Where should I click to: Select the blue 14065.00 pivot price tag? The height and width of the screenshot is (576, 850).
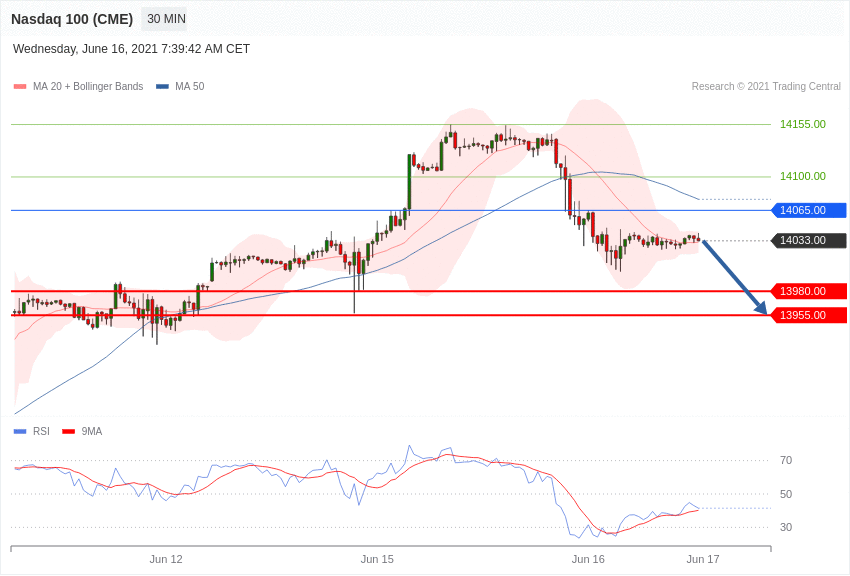click(809, 210)
